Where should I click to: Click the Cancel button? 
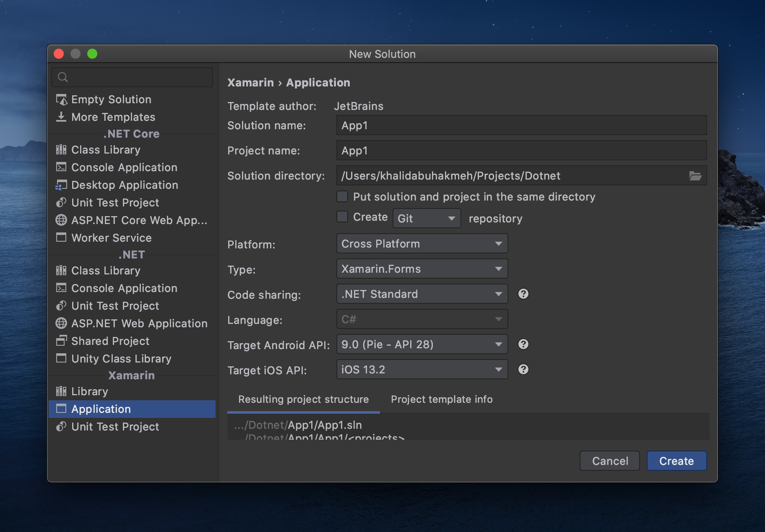610,461
